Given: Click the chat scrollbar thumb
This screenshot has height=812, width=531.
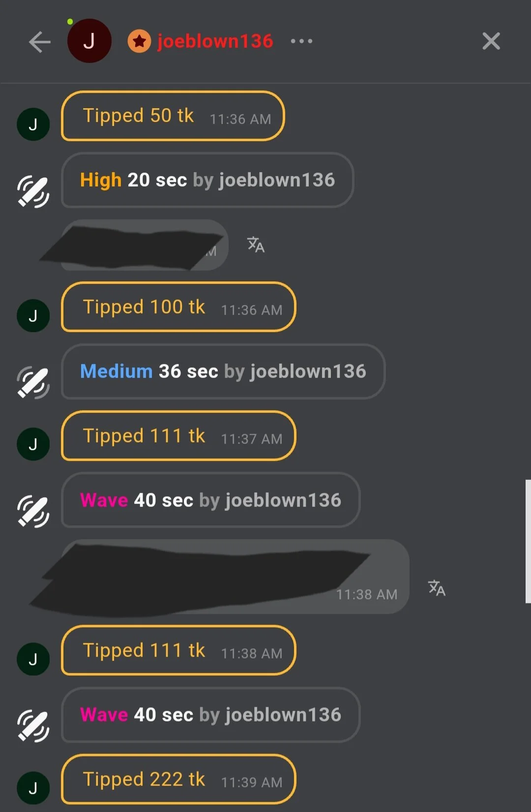Looking at the screenshot, I should (528, 541).
